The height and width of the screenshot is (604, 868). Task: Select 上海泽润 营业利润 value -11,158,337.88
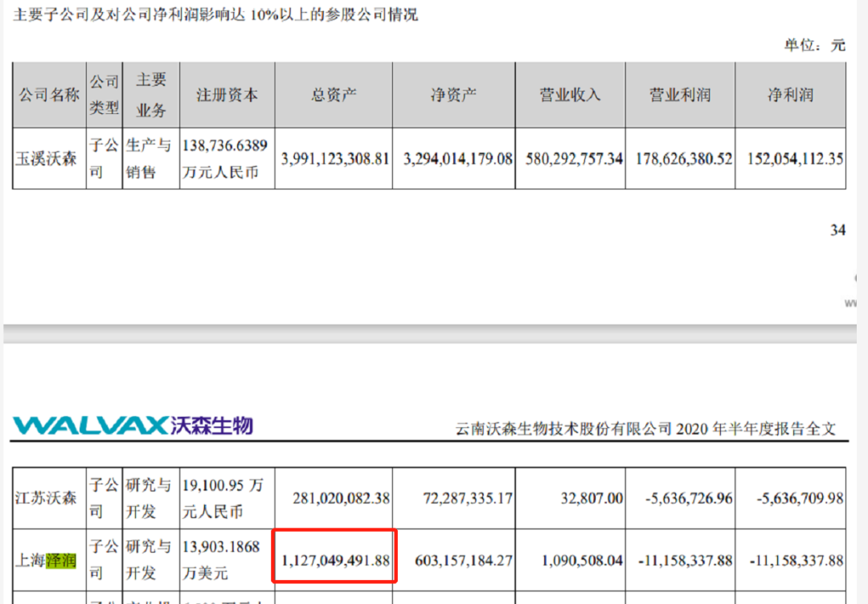pyautogui.click(x=686, y=561)
